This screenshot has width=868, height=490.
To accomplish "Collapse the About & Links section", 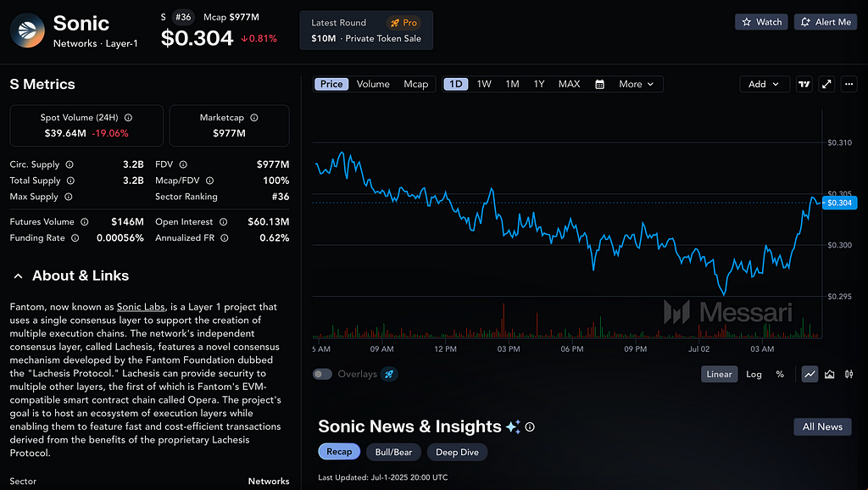I will tap(19, 276).
